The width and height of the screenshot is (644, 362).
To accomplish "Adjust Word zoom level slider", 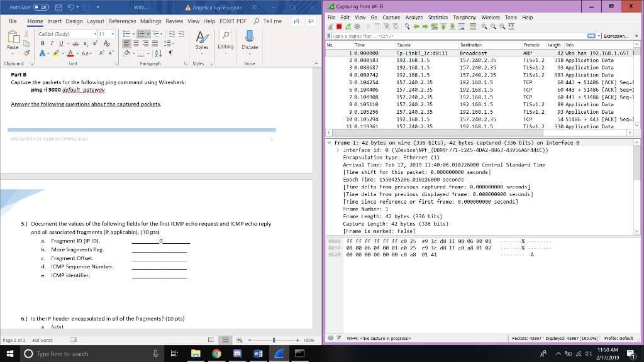I will tap(274, 340).
